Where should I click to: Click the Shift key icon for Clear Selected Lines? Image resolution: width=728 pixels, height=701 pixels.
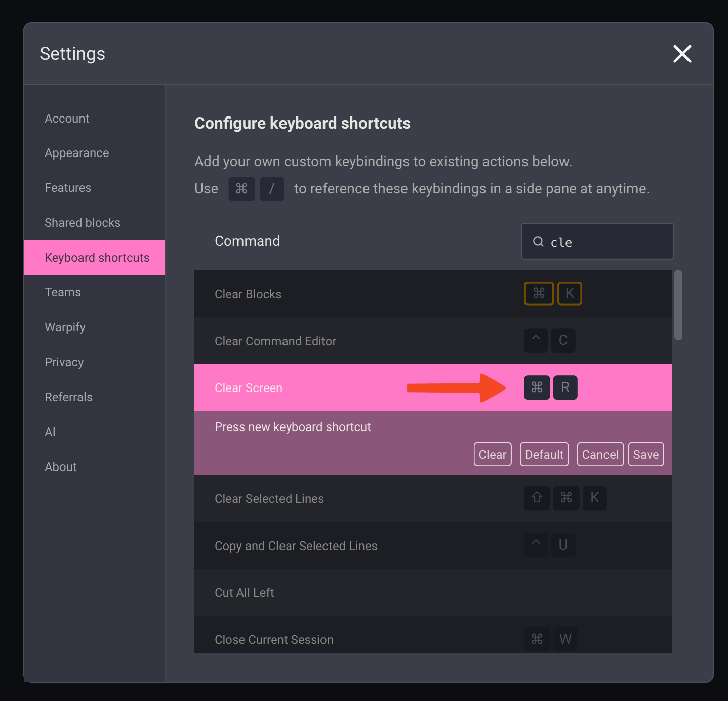pos(537,498)
